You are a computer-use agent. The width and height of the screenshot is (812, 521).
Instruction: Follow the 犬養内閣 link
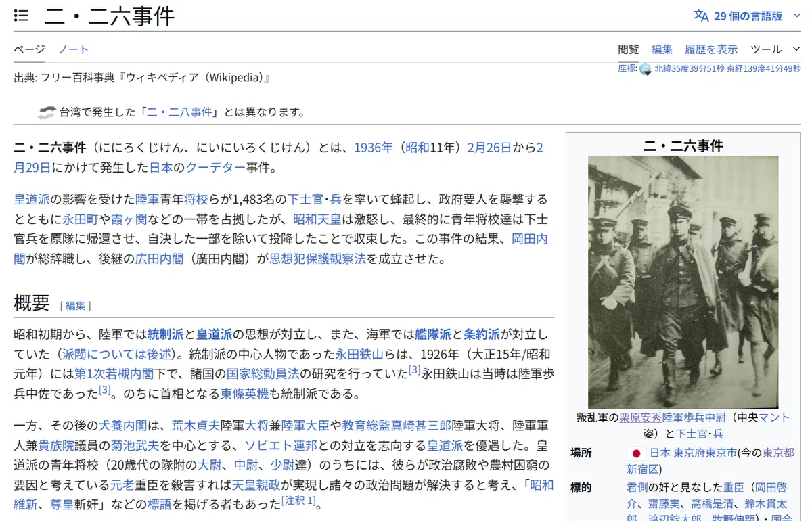pyautogui.click(x=123, y=426)
